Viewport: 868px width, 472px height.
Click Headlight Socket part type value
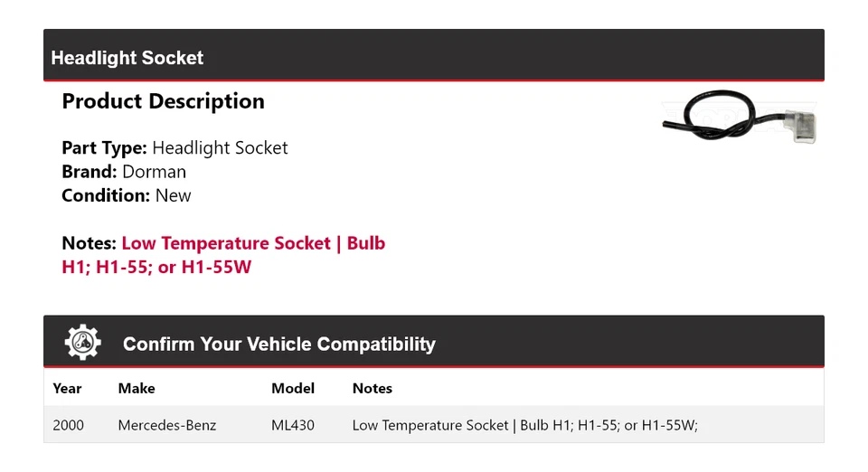[x=220, y=147]
